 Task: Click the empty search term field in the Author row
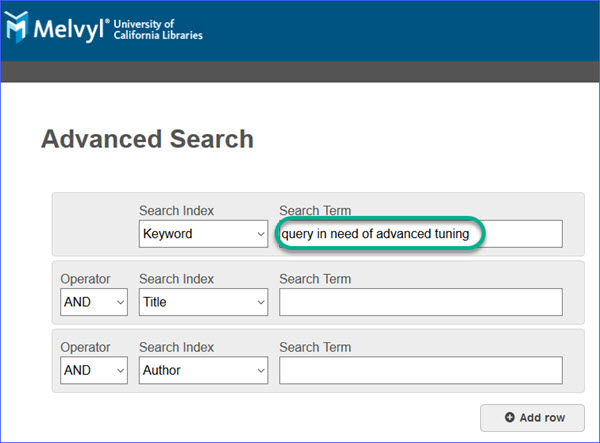(421, 370)
